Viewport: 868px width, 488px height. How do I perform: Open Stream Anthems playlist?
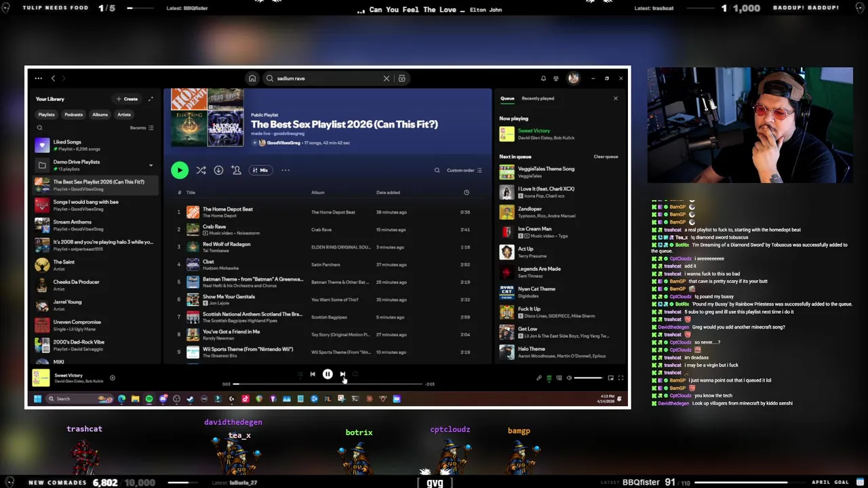coord(95,225)
